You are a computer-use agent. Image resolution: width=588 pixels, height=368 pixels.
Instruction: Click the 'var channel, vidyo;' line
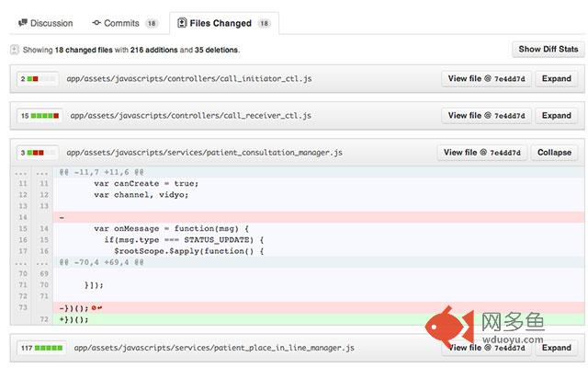click(141, 195)
